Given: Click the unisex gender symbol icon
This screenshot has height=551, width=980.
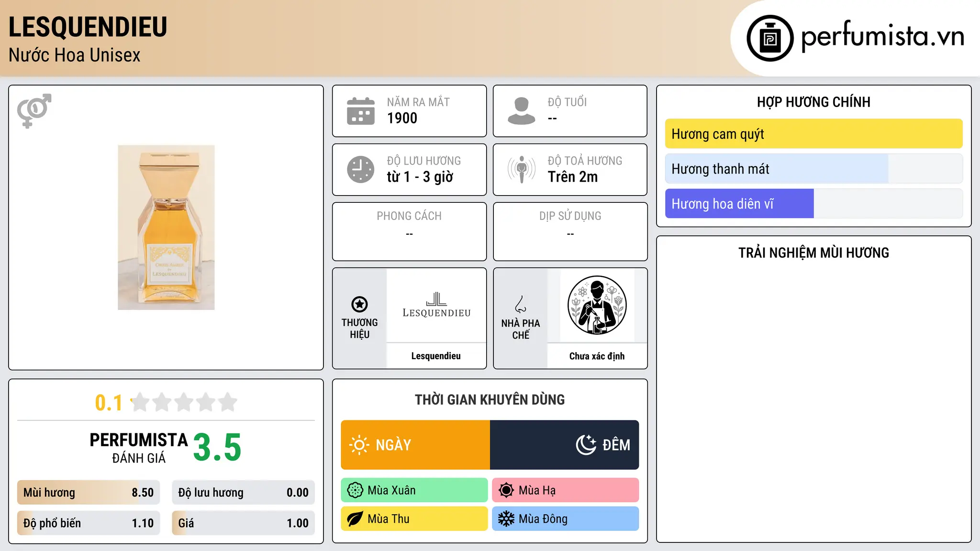Looking at the screenshot, I should click(34, 111).
